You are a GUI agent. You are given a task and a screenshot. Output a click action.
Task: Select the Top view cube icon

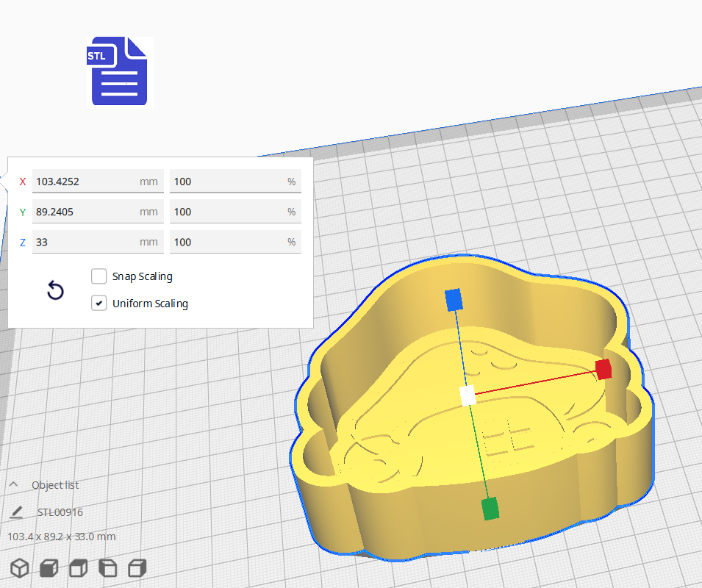[x=78, y=567]
